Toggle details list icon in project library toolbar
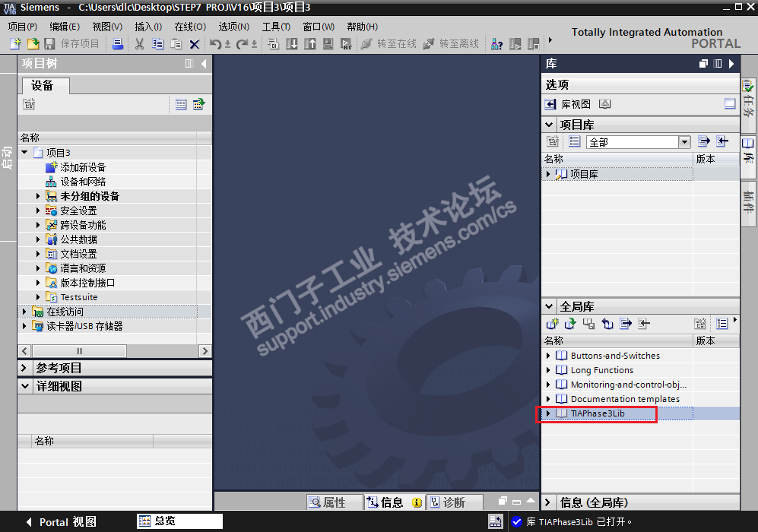Screen dimensions: 758x532 (574, 141)
